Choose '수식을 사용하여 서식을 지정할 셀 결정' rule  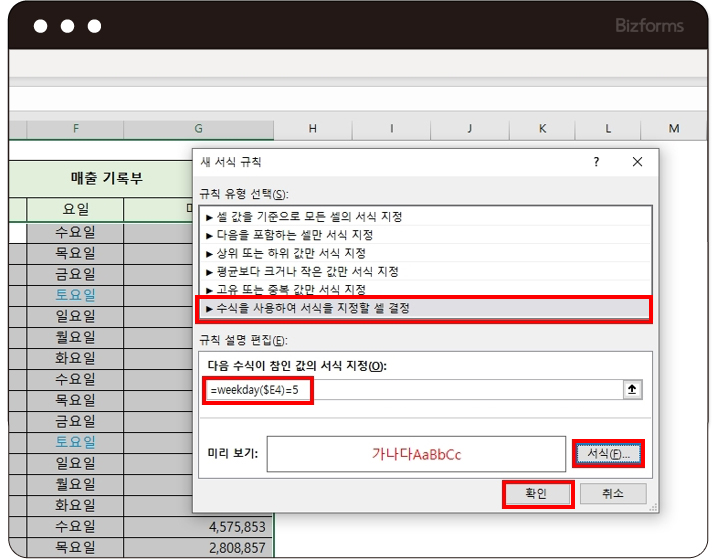[x=313, y=308]
